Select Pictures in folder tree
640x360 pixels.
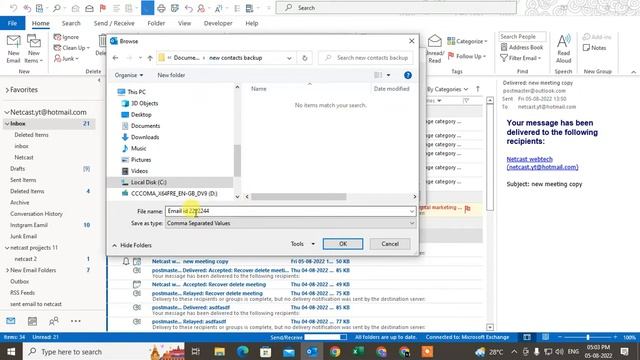coord(141,160)
